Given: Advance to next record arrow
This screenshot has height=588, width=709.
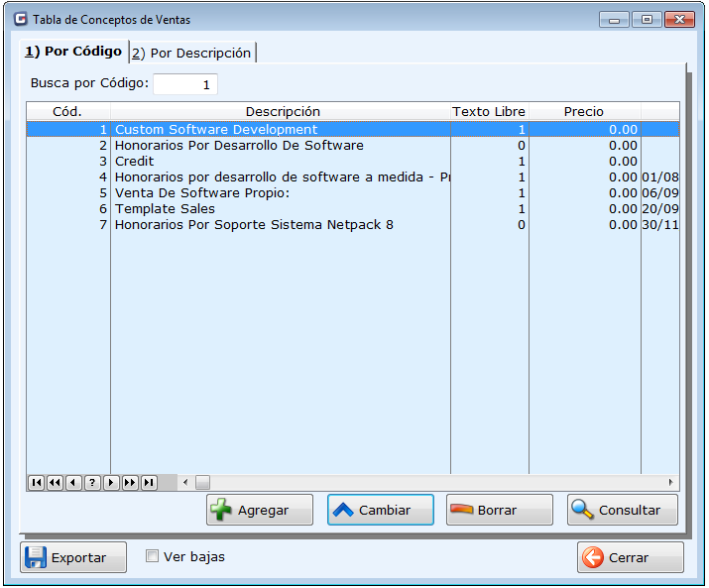Looking at the screenshot, I should pos(111,483).
